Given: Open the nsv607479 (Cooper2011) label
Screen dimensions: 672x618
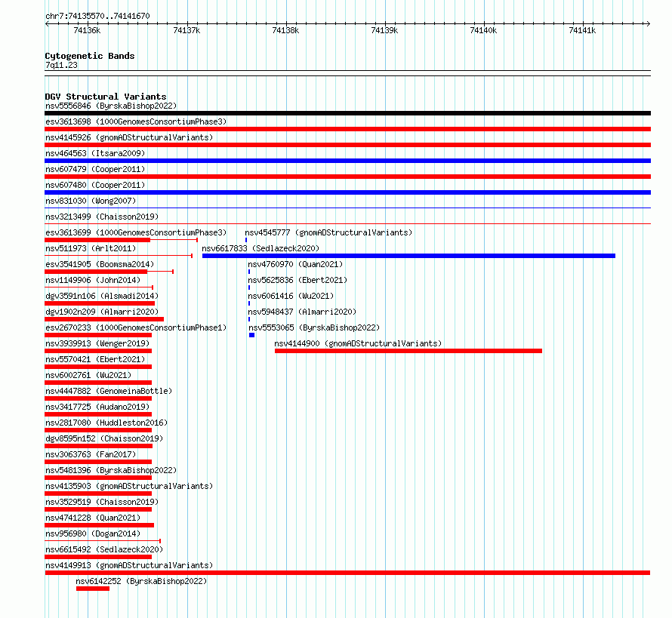Looking at the screenshot, I should click(x=95, y=169).
